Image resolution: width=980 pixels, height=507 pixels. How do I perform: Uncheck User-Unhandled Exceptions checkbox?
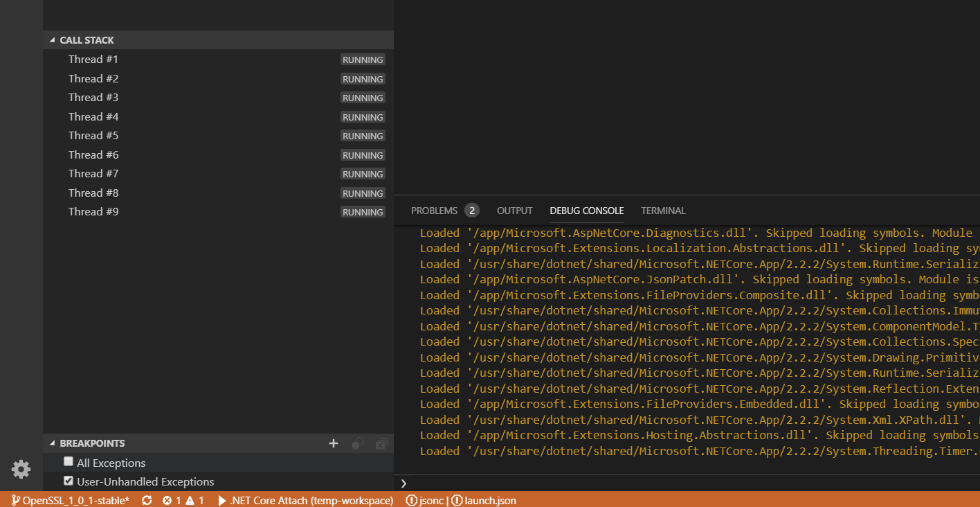point(69,480)
